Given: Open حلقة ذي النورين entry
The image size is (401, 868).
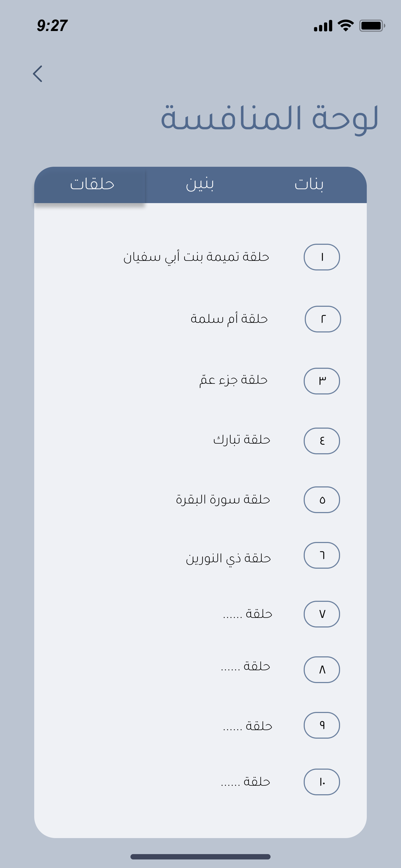Looking at the screenshot, I should (229, 558).
